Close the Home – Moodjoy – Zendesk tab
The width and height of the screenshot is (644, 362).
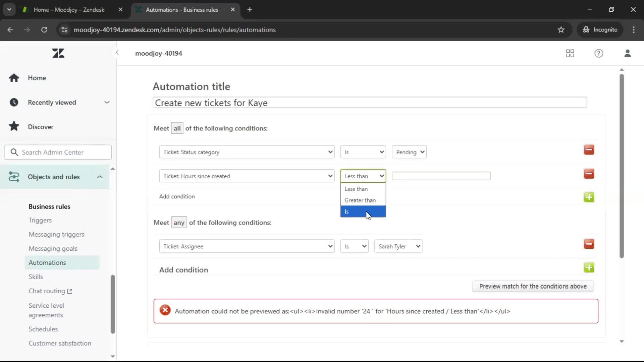(120, 10)
